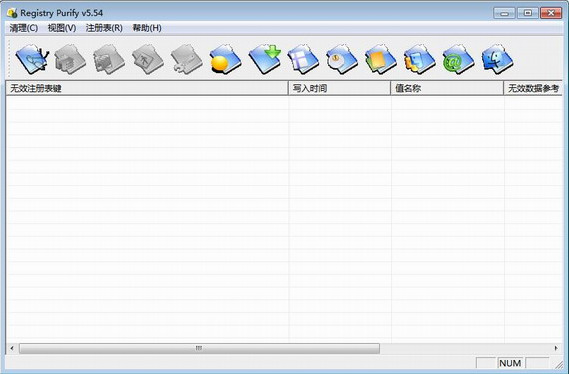
Task: Click the Finder face folder icon
Action: click(x=497, y=59)
